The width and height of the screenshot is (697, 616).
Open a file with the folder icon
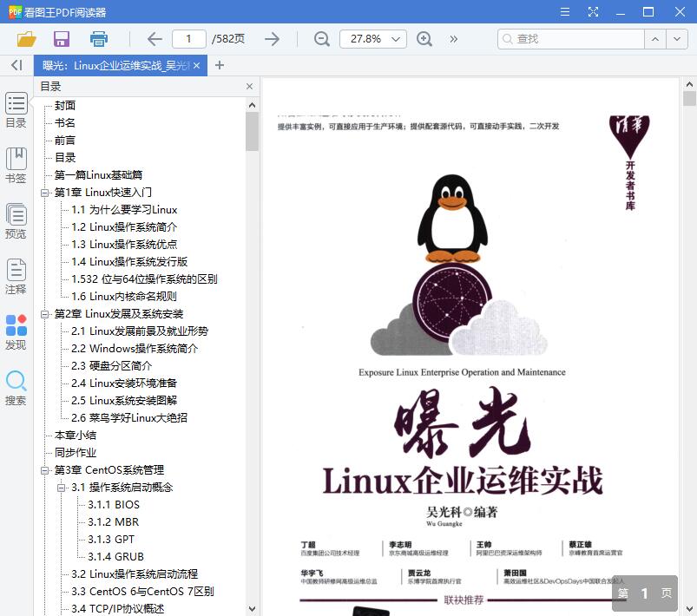click(x=26, y=39)
